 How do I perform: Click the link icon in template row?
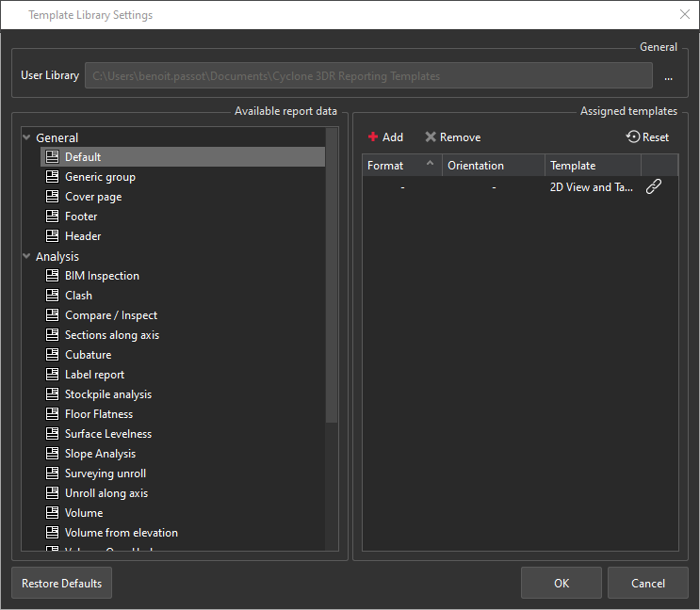[653, 187]
